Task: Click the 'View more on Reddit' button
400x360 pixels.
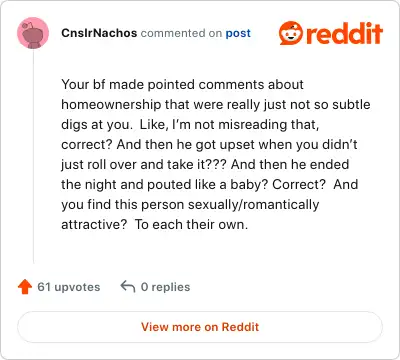Action: [200, 327]
